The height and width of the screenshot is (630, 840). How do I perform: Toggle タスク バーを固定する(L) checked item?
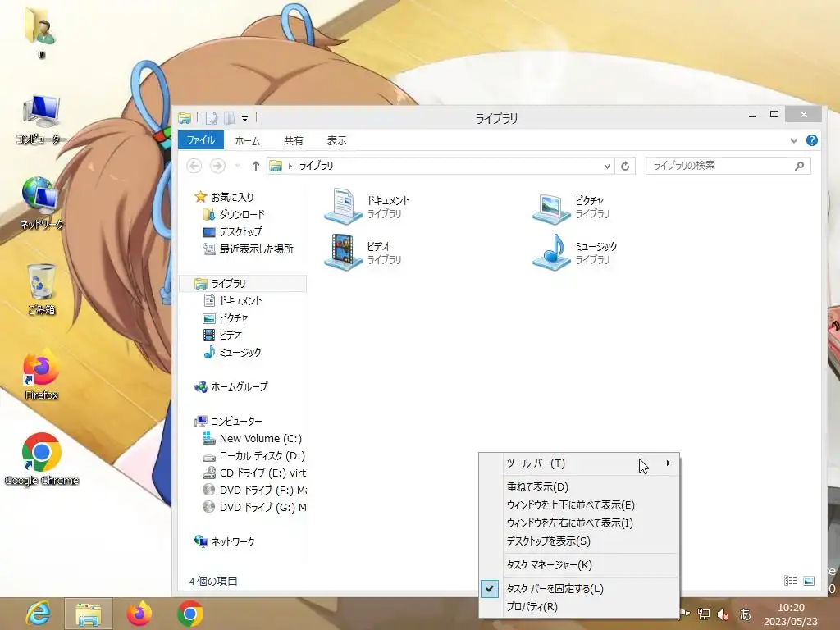click(579, 589)
